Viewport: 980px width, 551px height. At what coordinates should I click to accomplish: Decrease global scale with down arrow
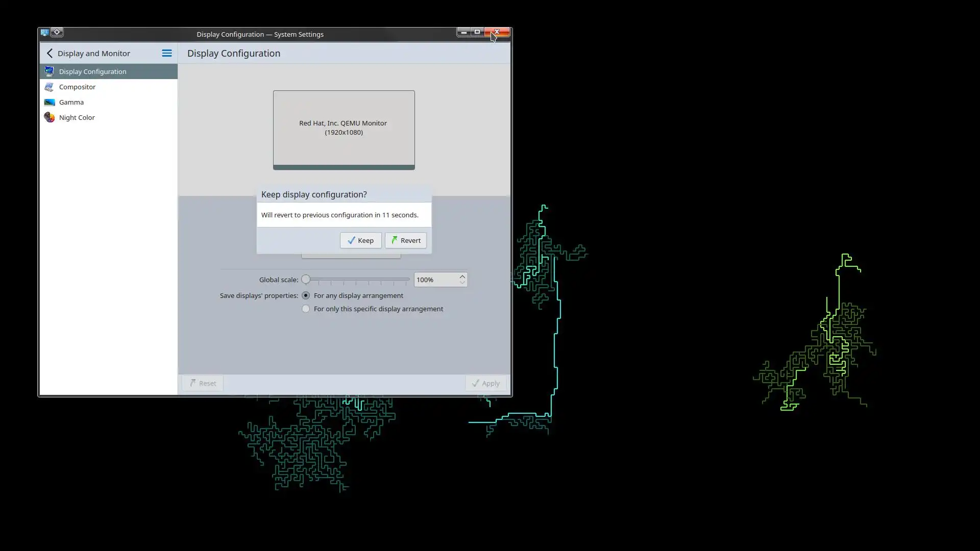click(462, 282)
